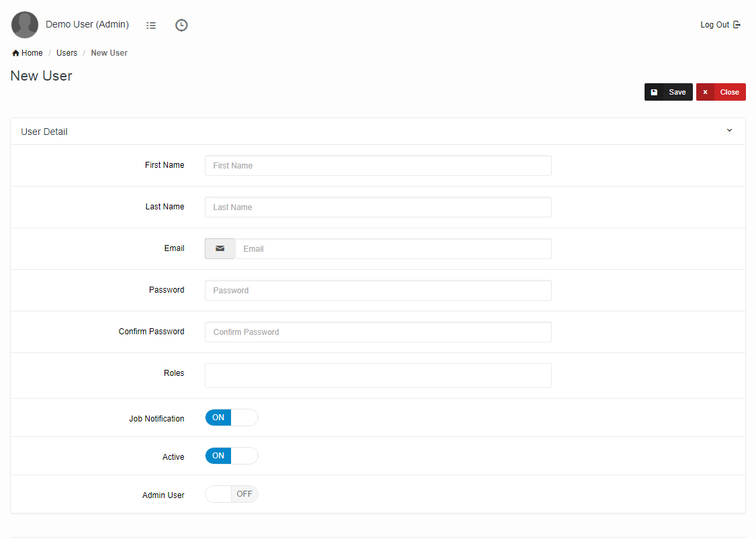Click the envelope icon beside Email

[220, 248]
